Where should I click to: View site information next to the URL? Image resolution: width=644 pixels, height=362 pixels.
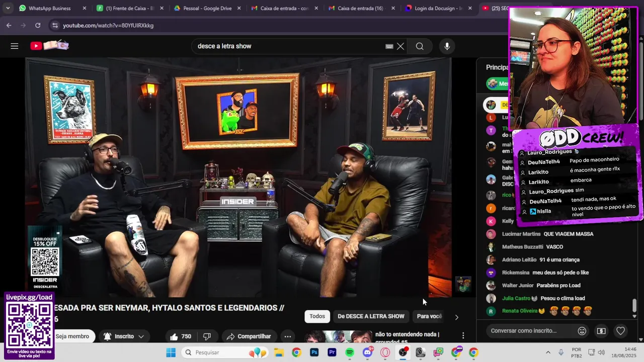54,25
